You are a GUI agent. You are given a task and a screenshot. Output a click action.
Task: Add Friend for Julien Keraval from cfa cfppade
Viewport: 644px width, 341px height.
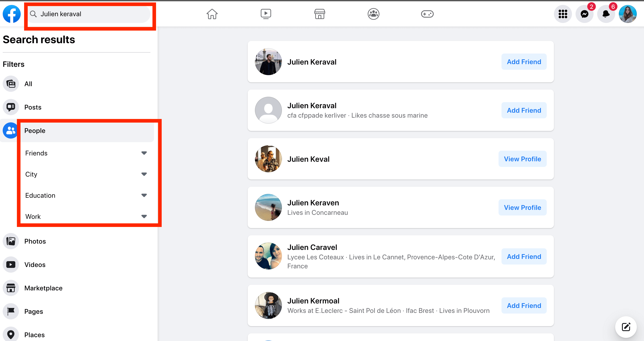(524, 110)
